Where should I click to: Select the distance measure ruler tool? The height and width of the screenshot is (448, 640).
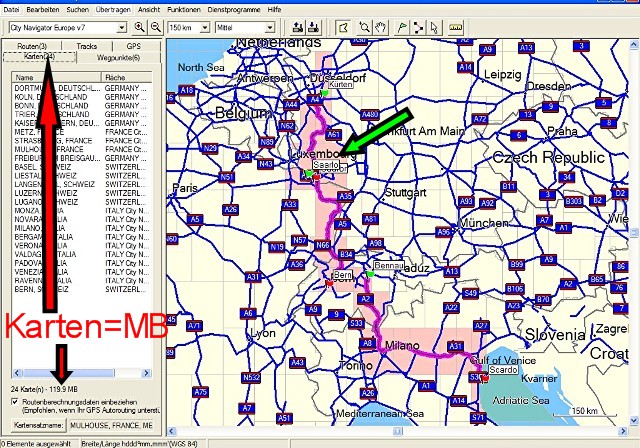click(456, 27)
